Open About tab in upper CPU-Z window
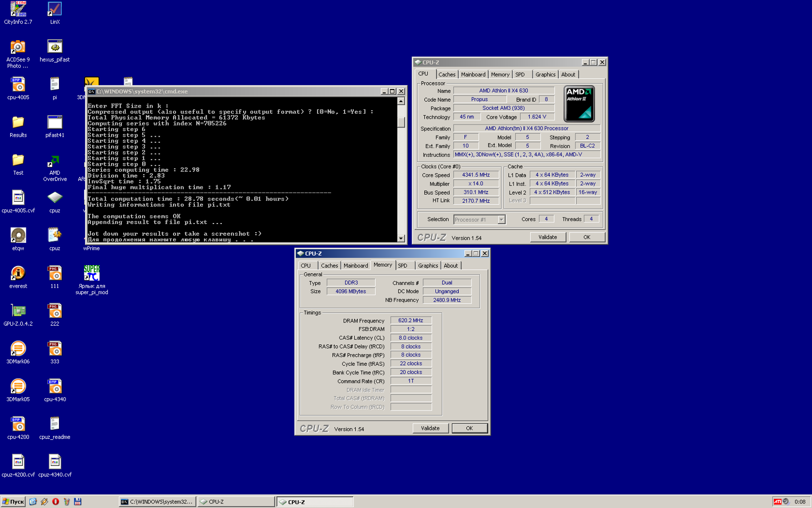The image size is (812, 508). (568, 74)
